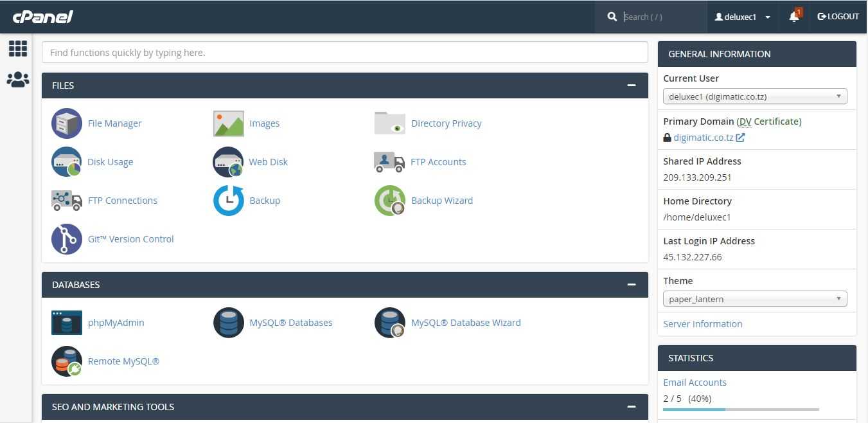Open the Email Accounts statistics link

pyautogui.click(x=695, y=382)
